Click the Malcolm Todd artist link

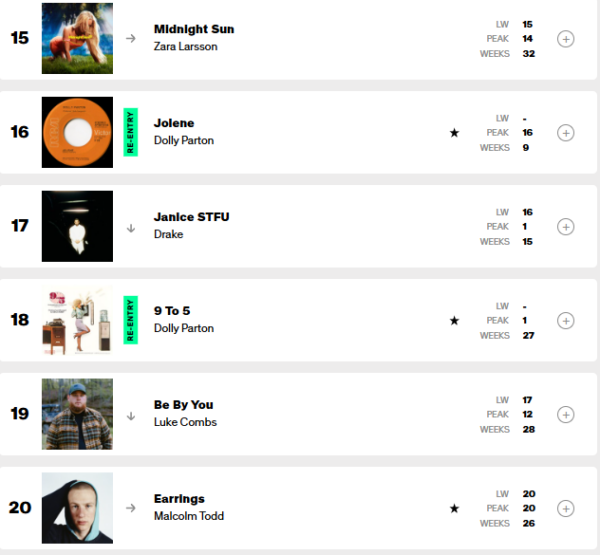[189, 516]
